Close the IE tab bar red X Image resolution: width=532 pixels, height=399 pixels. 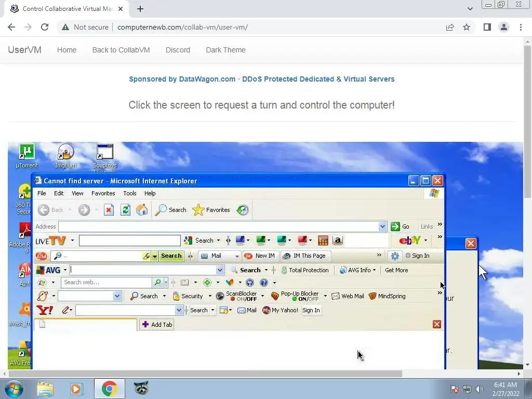tap(436, 324)
